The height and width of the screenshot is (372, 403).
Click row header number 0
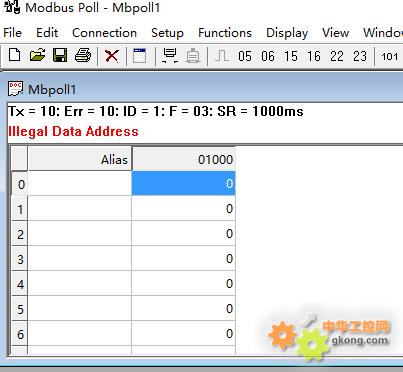click(x=20, y=184)
